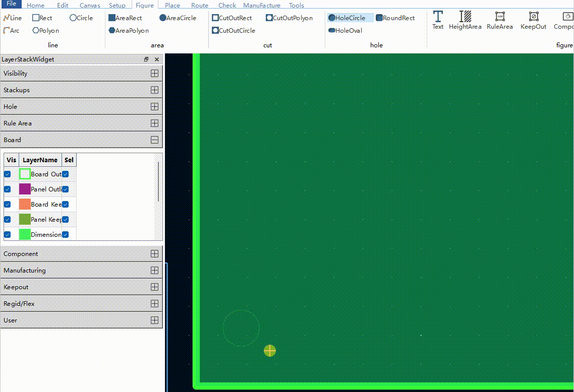Expand the Keepout section
This screenshot has height=392, width=574.
click(154, 287)
